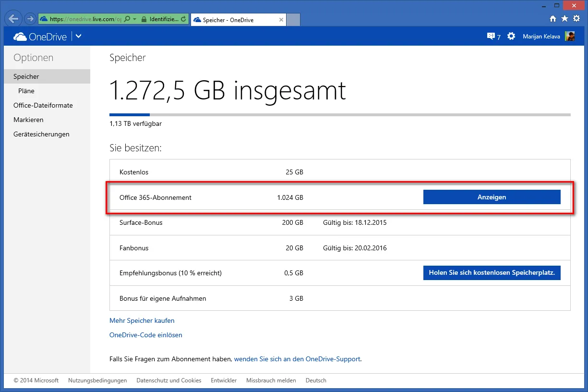This screenshot has height=392, width=588.
Task: Open Datenschutz und Cookies footer link
Action: coord(169,380)
